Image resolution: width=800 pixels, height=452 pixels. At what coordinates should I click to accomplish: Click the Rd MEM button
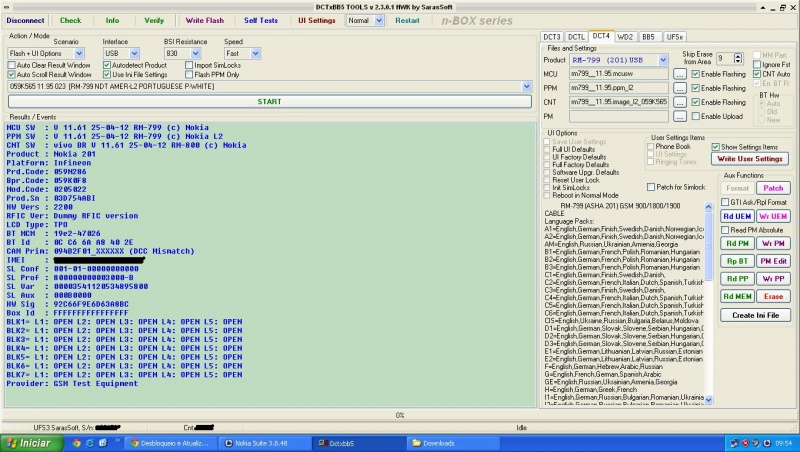tap(737, 296)
